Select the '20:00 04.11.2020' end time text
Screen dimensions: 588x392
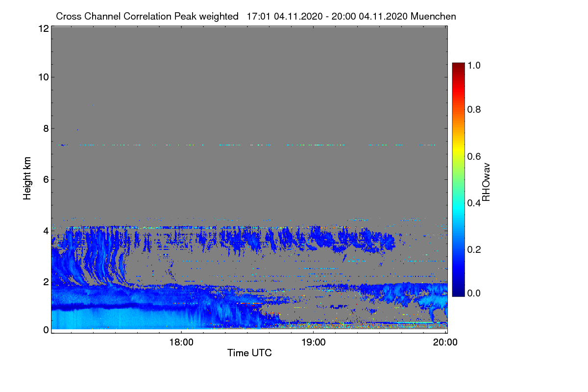click(x=369, y=16)
